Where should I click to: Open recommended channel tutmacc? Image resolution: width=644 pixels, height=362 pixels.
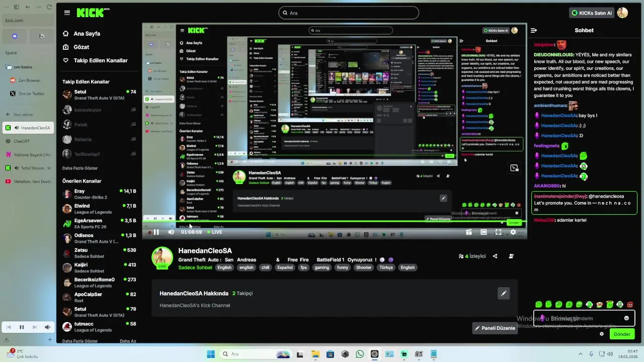(x=99, y=327)
